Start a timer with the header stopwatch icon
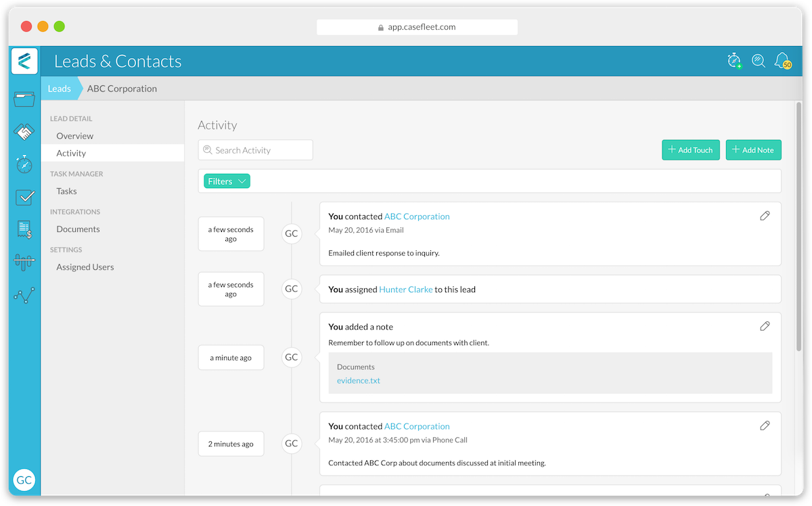The height and width of the screenshot is (506, 812). [x=734, y=61]
